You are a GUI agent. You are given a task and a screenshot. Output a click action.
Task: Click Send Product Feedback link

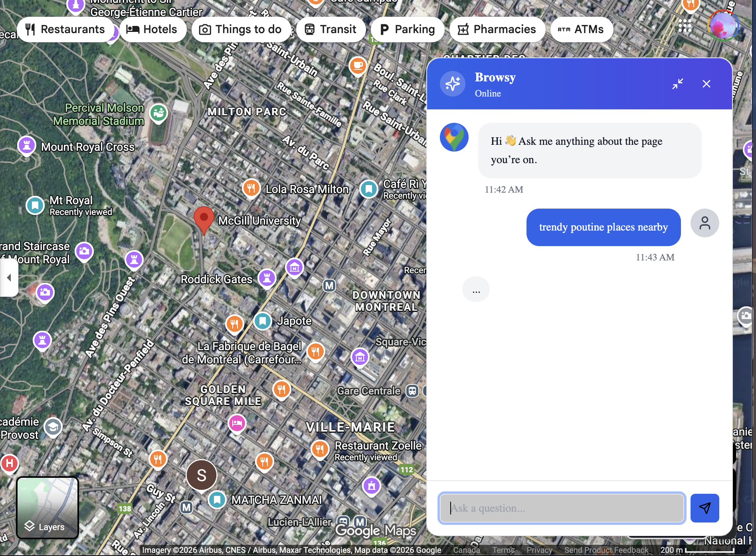click(x=606, y=550)
